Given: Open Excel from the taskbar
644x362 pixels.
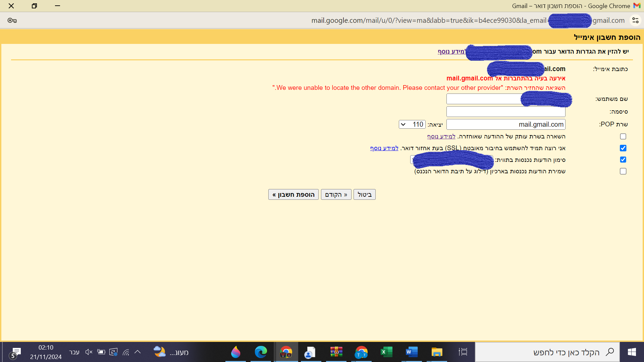Looking at the screenshot, I should point(386,352).
